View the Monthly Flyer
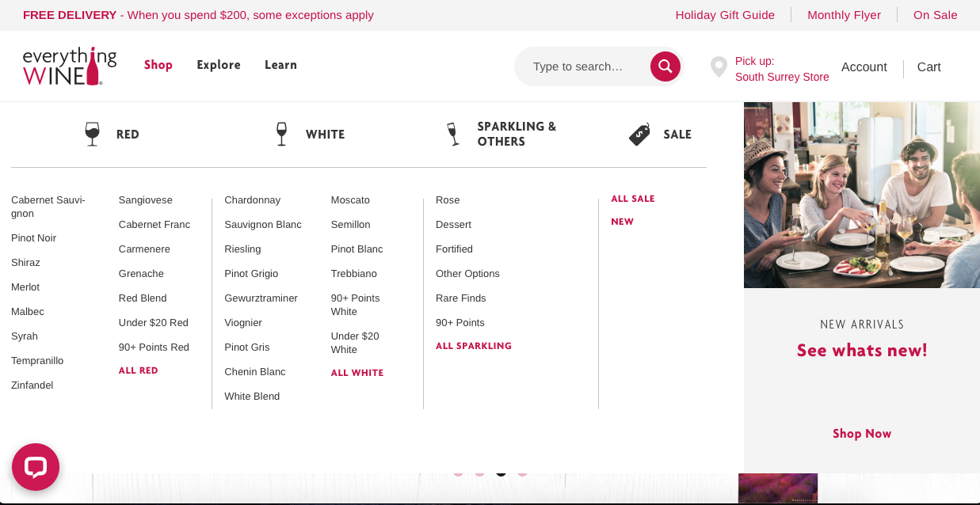This screenshot has width=980, height=505. 844,15
